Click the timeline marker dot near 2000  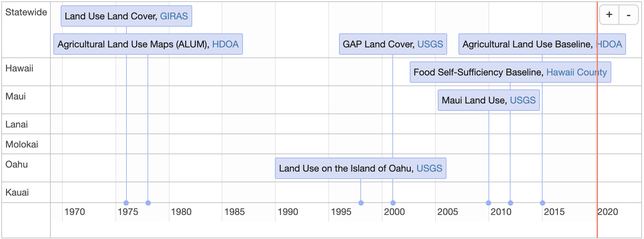394,203
